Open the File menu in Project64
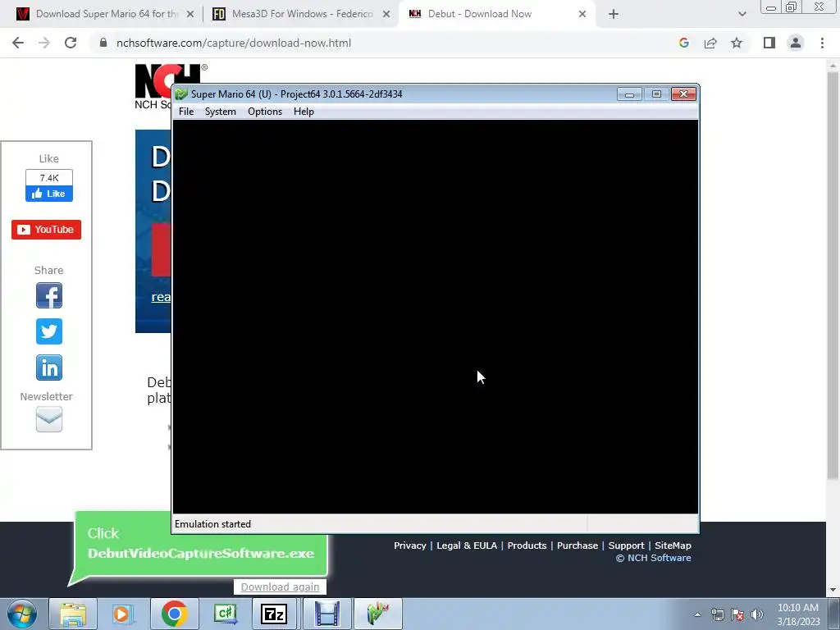The height and width of the screenshot is (630, 840). (186, 112)
